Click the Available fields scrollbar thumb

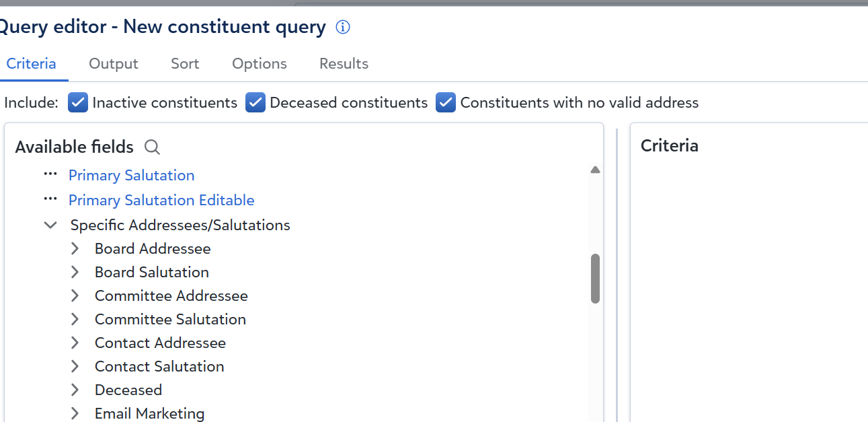[595, 279]
